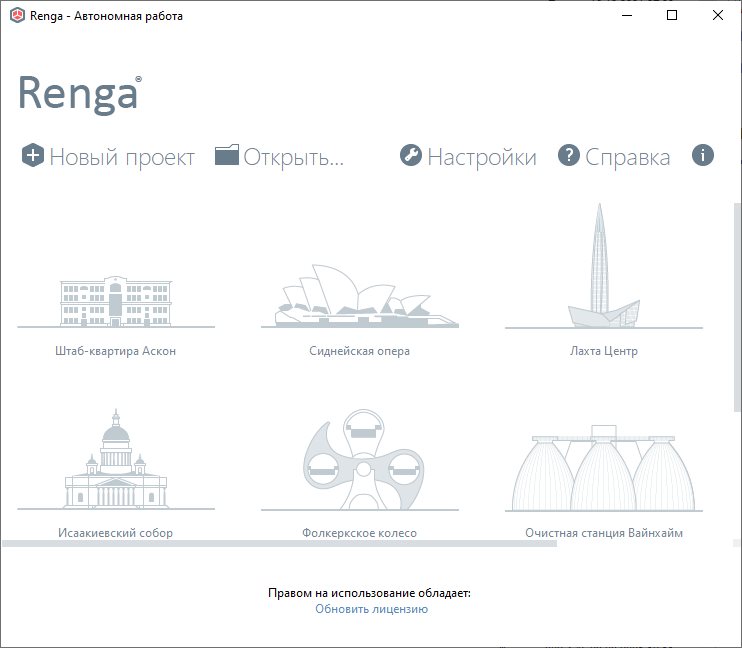Click the Очистная станция Вайнхайм caption
This screenshot has width=742, height=648.
pyautogui.click(x=604, y=533)
